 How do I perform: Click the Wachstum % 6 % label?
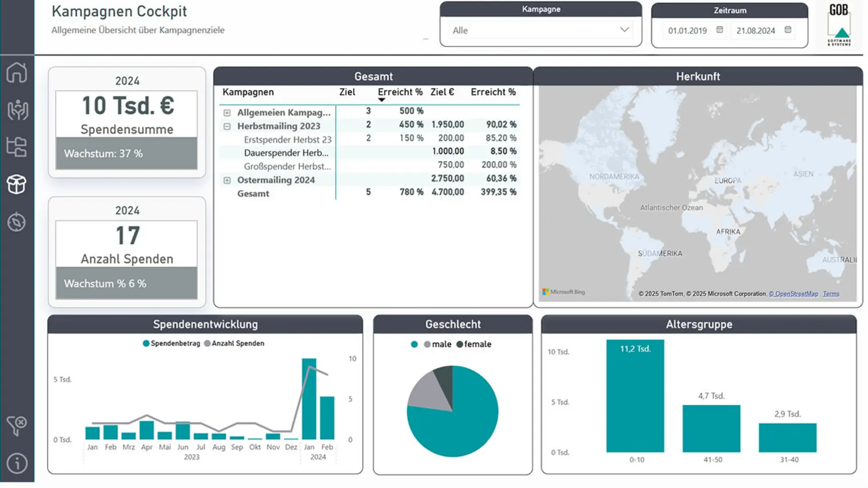[x=105, y=284]
